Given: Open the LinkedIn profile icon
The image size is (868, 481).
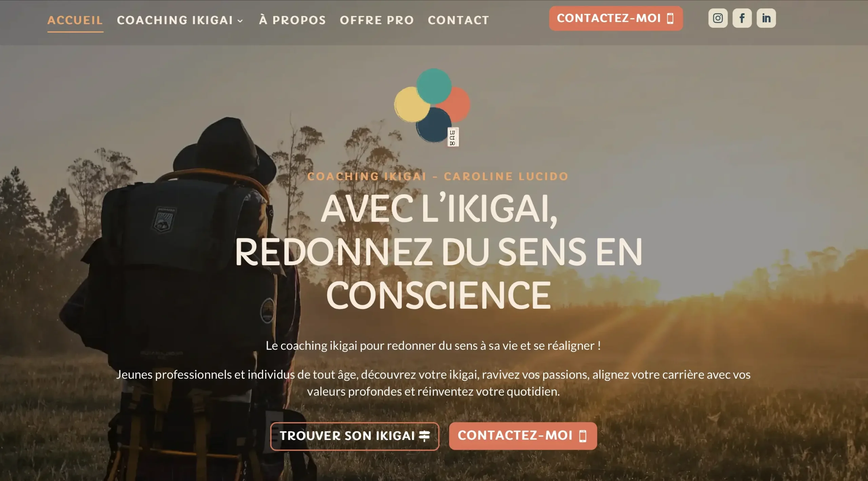Looking at the screenshot, I should [x=766, y=18].
